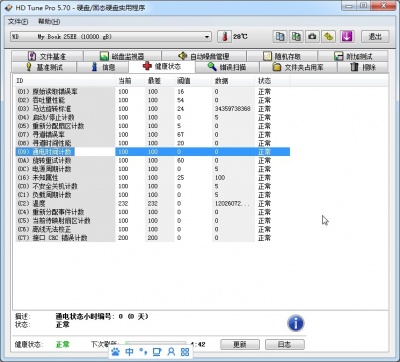Select the 健康状态 health tab
This screenshot has height=362, width=400.
(162, 66)
